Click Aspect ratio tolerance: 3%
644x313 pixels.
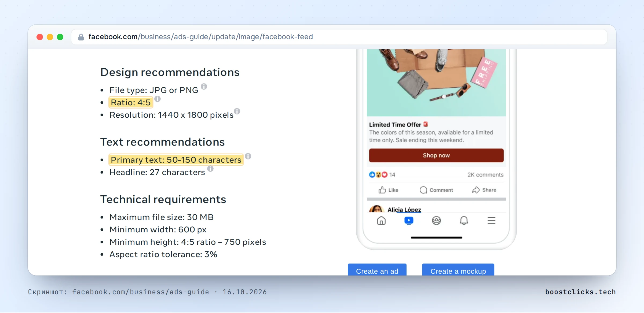pos(163,255)
